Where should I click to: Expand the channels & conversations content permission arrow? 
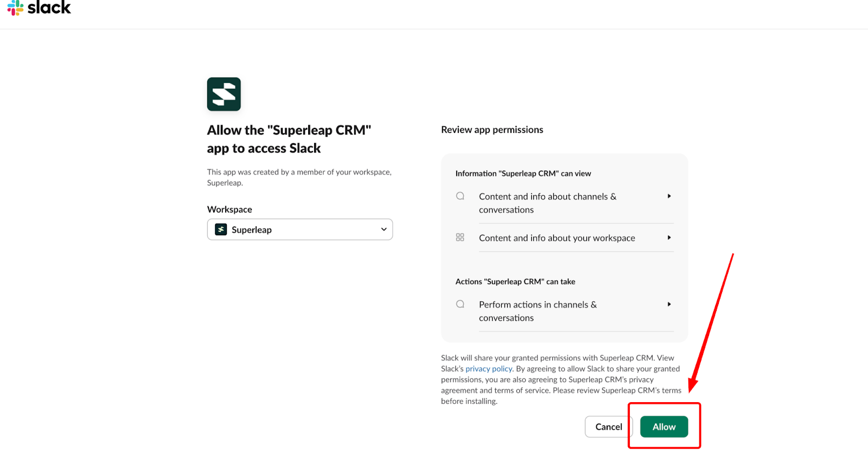coord(669,196)
